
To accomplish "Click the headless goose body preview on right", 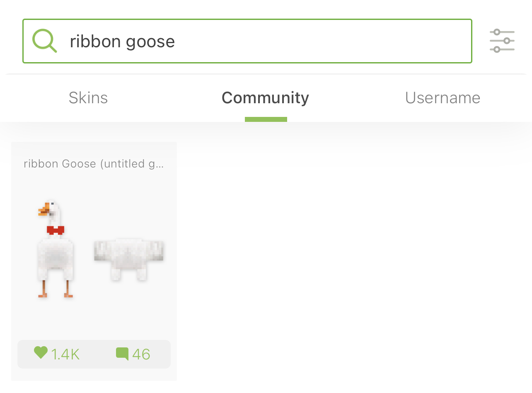I will coord(129,259).
